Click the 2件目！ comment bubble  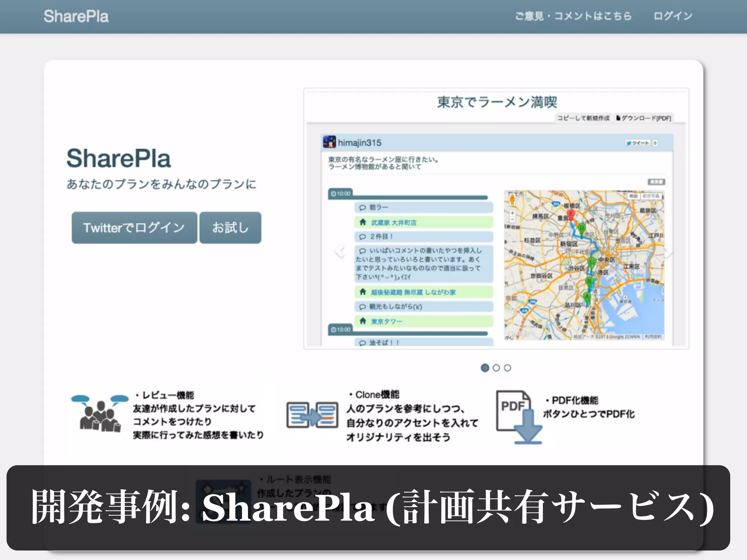[424, 237]
